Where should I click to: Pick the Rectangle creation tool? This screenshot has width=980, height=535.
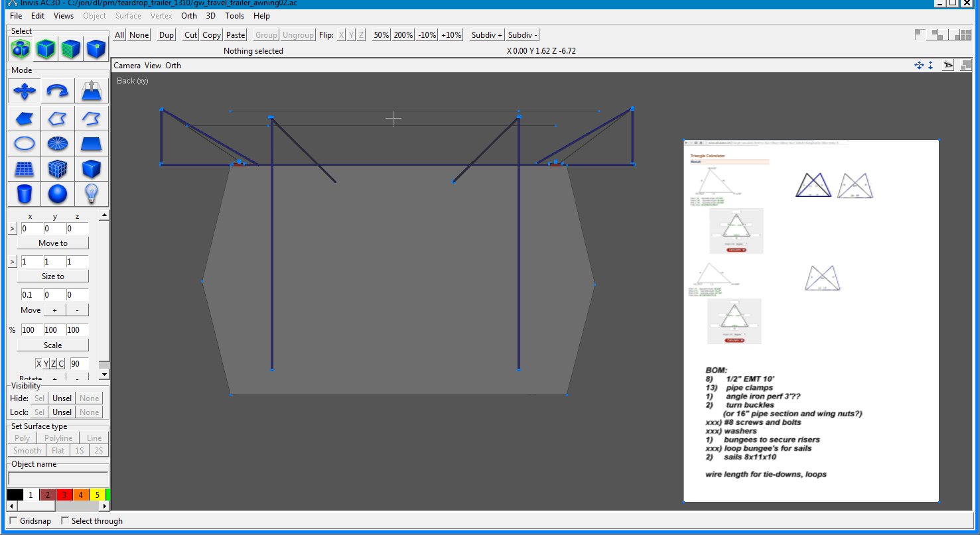(x=91, y=143)
